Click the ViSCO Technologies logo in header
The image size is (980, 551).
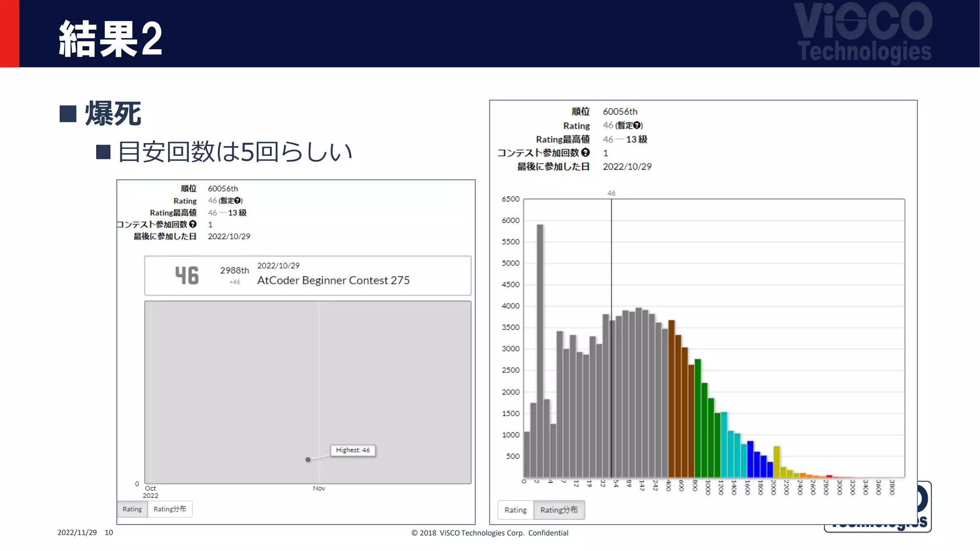(864, 33)
